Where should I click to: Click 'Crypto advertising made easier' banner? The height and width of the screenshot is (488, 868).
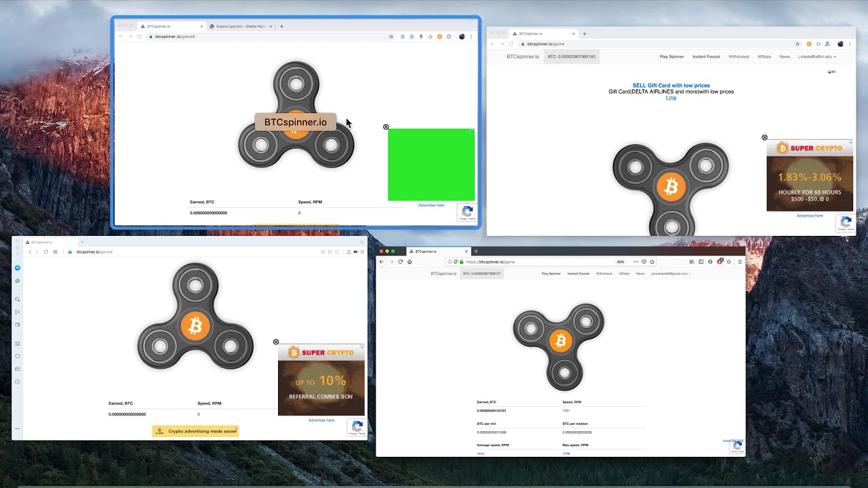coord(195,431)
